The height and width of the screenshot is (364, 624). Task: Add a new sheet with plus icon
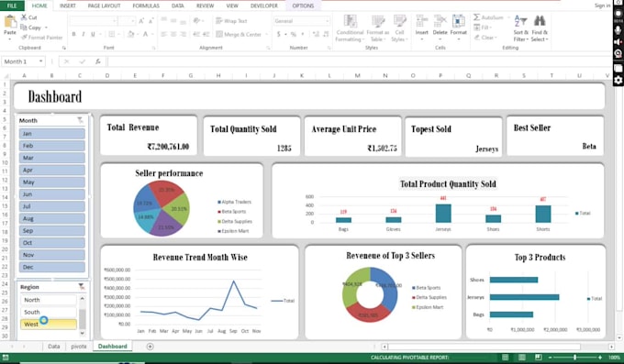coord(150,347)
